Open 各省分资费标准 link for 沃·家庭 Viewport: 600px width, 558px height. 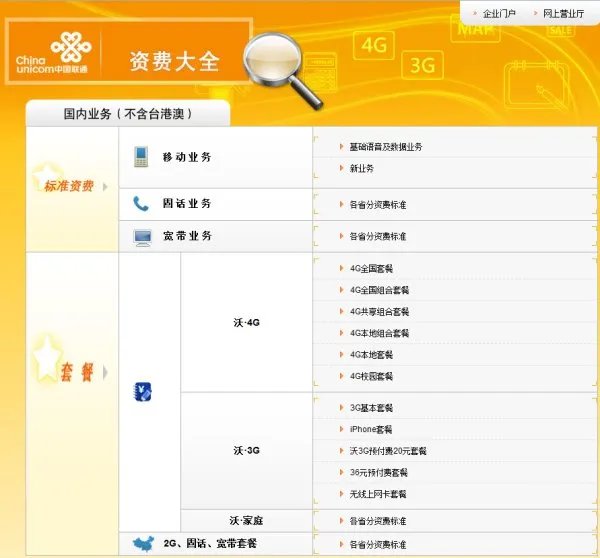pyautogui.click(x=378, y=521)
